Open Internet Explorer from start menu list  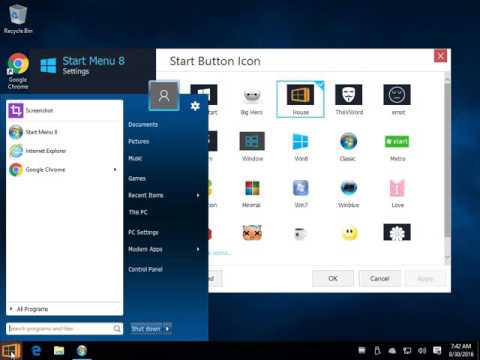[65, 151]
